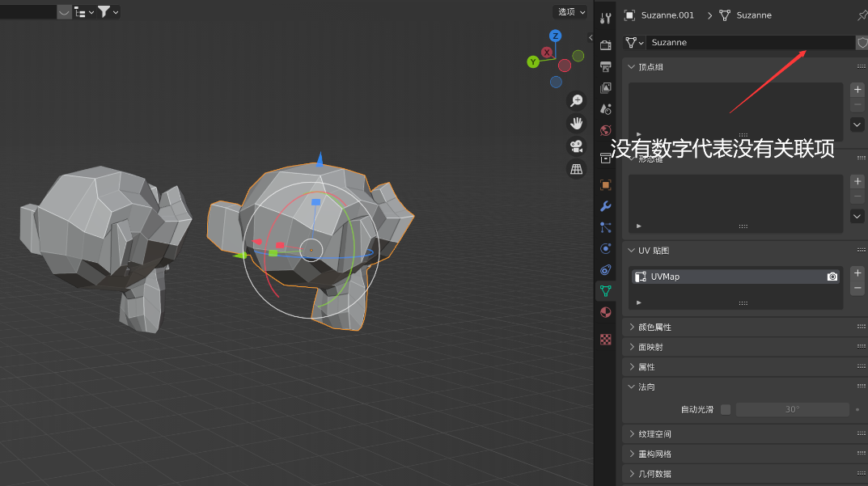The width and height of the screenshot is (868, 486).
Task: Toggle fake user shield for Suzanne mesh
Action: point(862,43)
